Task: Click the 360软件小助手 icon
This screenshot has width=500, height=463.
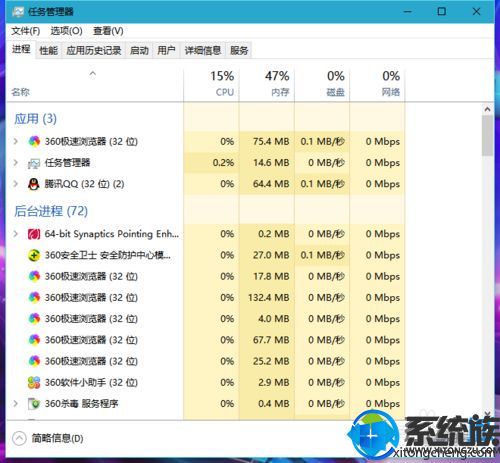Action: click(x=34, y=383)
